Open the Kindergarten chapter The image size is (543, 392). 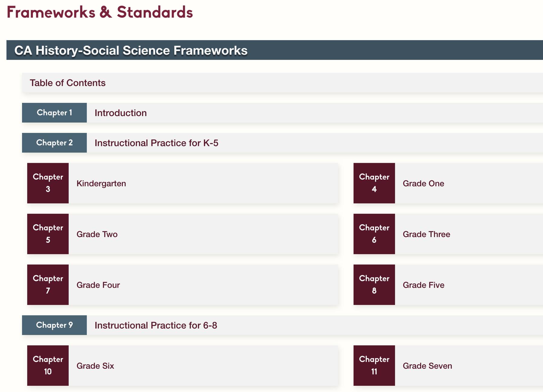101,183
